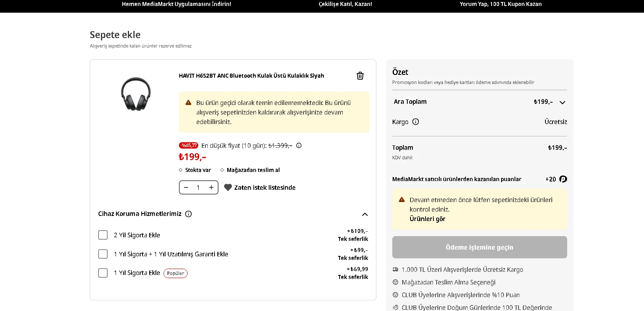Click the free shipping truck icon
Viewport: 644px width, 311px height.
[x=395, y=269]
